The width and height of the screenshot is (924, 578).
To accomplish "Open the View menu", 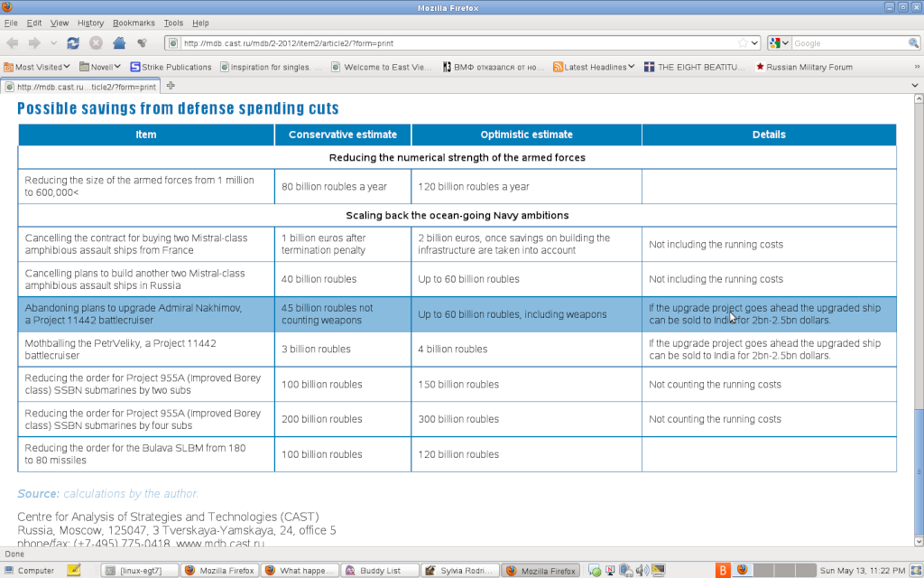I will [x=60, y=23].
